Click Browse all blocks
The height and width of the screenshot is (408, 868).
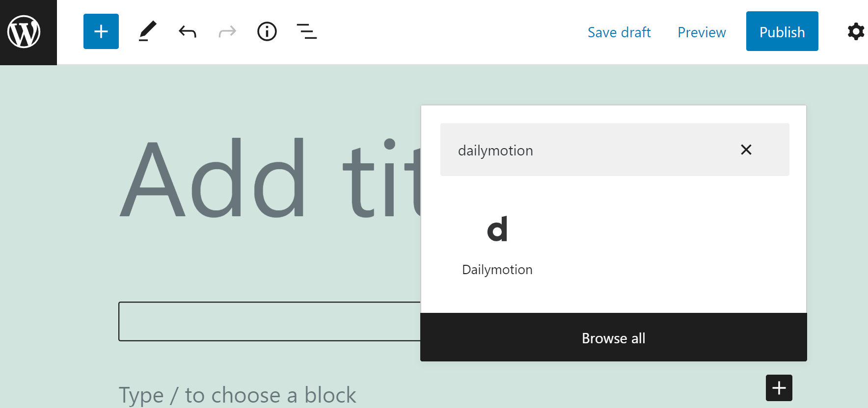(x=613, y=338)
